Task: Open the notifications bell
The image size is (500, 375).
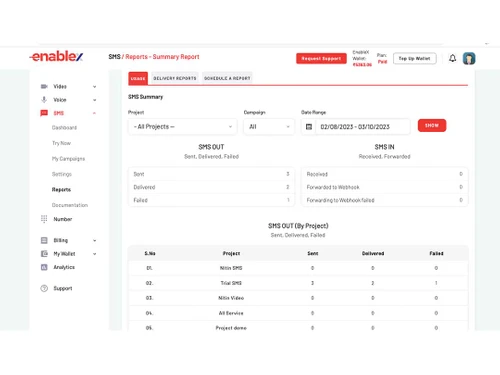Action: [x=452, y=58]
